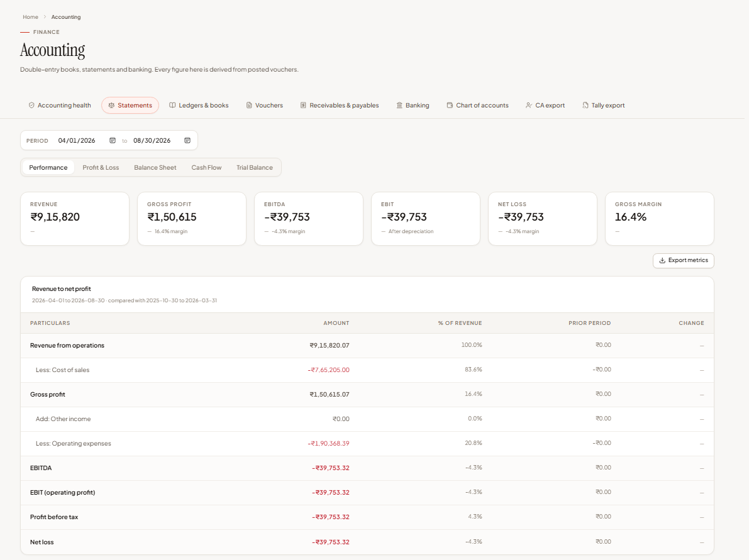Select the Gross profit row label
749x560 pixels.
point(48,394)
